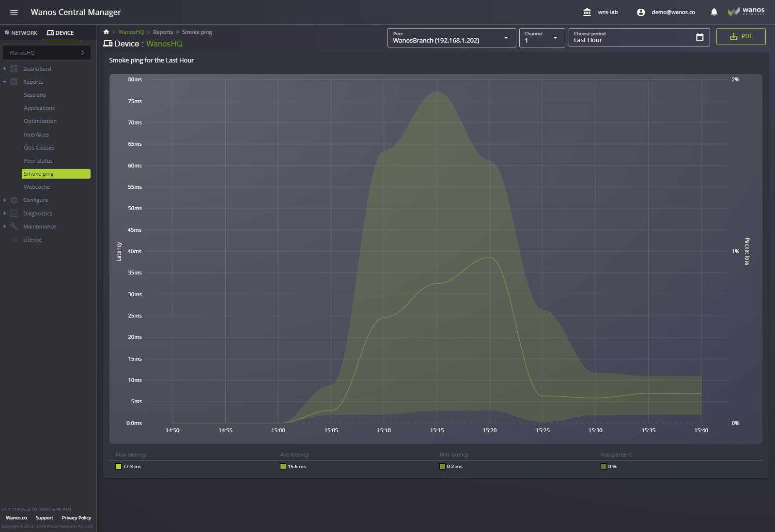Click the user account avatar icon
This screenshot has height=532, width=775.
pos(641,12)
